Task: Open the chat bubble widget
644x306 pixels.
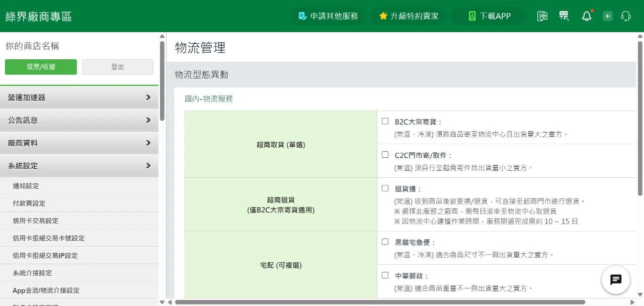Action: [x=616, y=280]
